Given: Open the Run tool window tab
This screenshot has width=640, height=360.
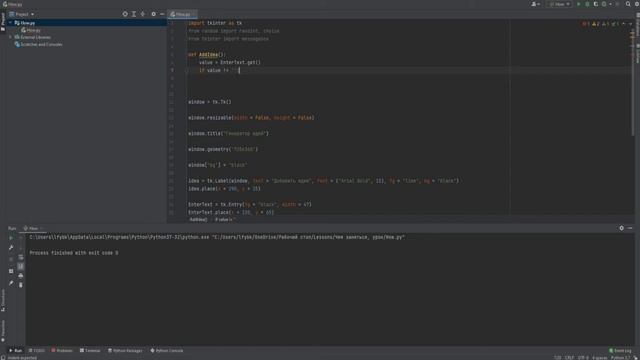Looking at the screenshot, I should tap(16, 351).
